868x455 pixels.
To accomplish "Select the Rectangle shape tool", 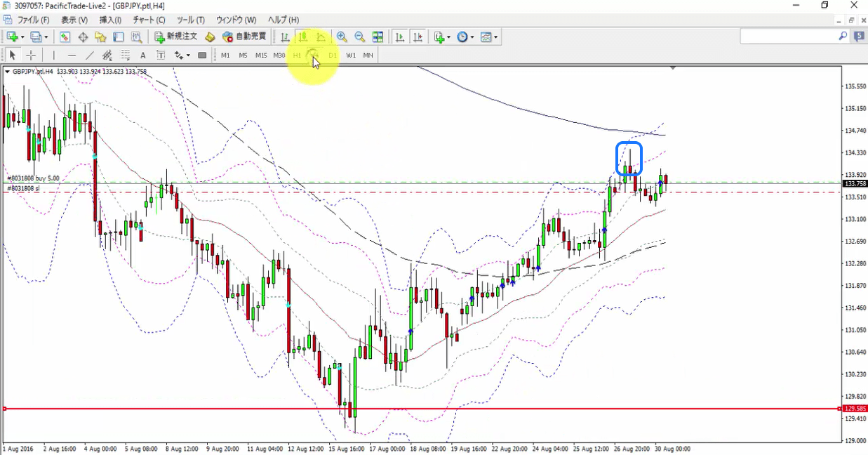I will (x=202, y=55).
